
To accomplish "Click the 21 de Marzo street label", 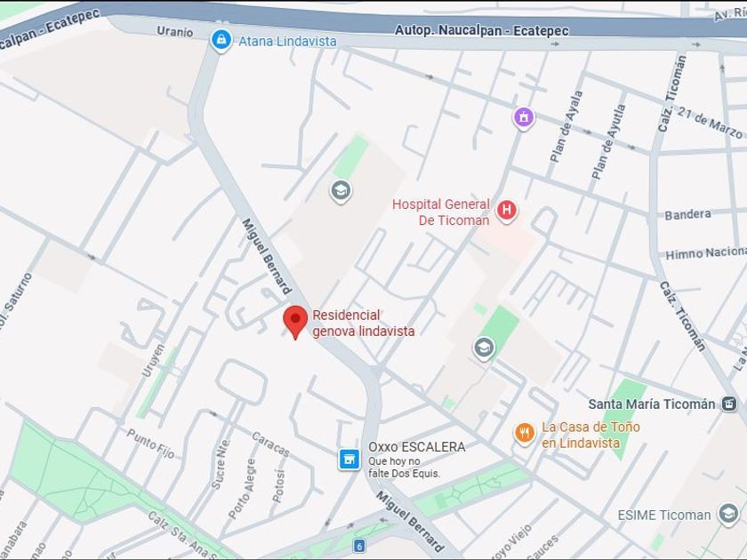I will (710, 123).
